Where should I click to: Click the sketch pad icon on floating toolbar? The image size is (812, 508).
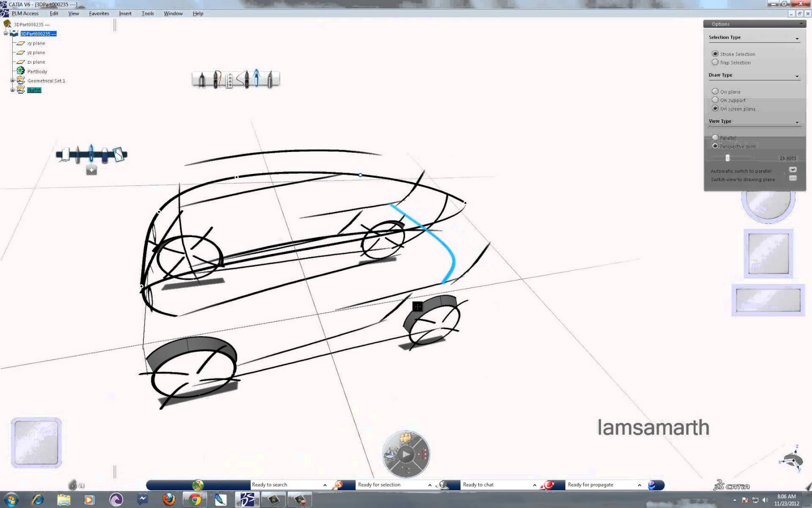click(x=117, y=155)
